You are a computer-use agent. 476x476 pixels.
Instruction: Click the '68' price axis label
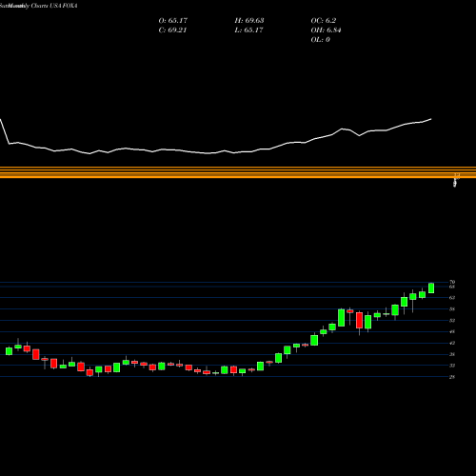tap(452, 287)
